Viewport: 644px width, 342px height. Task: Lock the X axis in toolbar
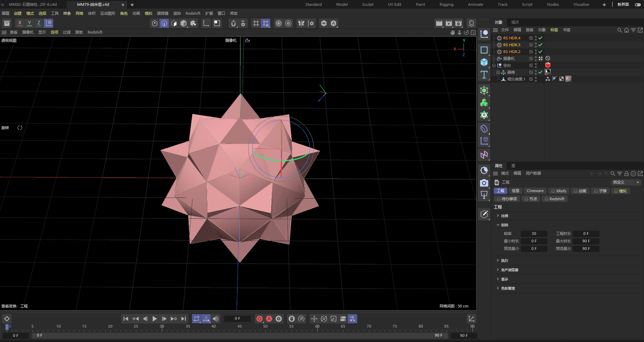coord(20,23)
